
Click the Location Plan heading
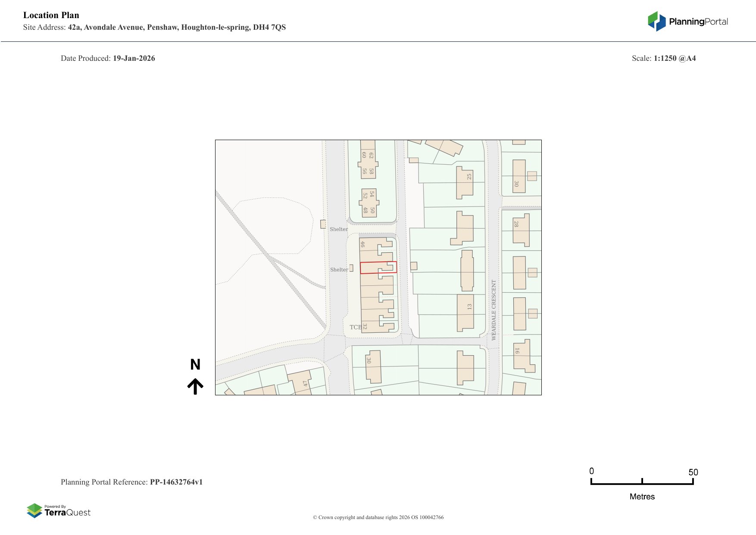pyautogui.click(x=51, y=15)
